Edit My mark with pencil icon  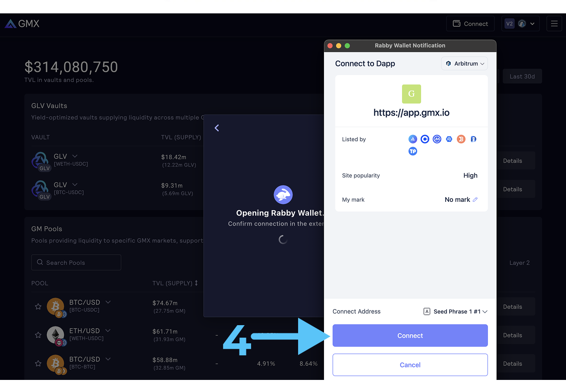[x=475, y=200]
